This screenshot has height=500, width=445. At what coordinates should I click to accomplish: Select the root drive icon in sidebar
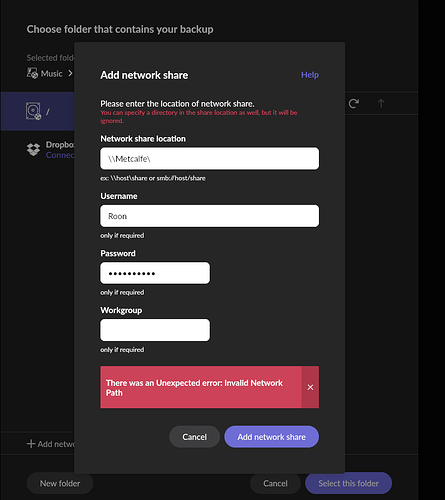click(33, 111)
